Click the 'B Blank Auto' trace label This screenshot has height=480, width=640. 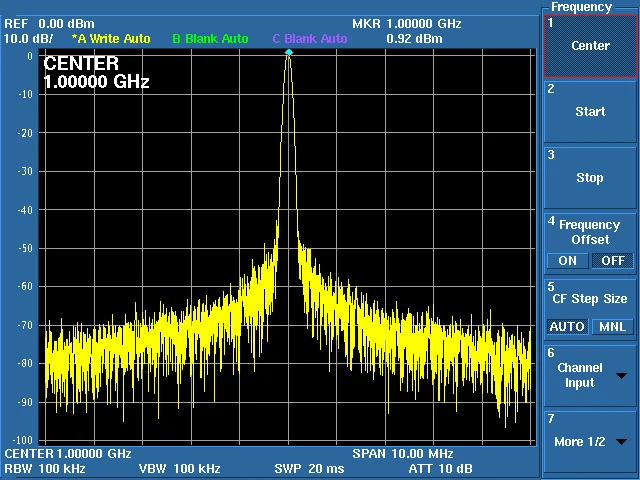pos(210,39)
